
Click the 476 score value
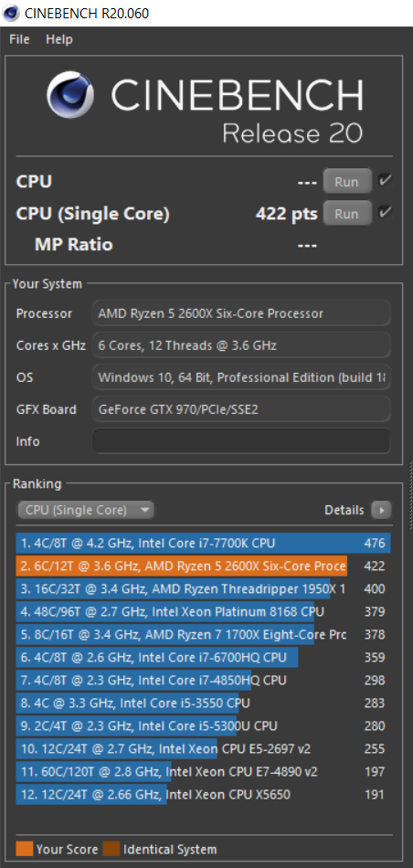click(x=375, y=543)
